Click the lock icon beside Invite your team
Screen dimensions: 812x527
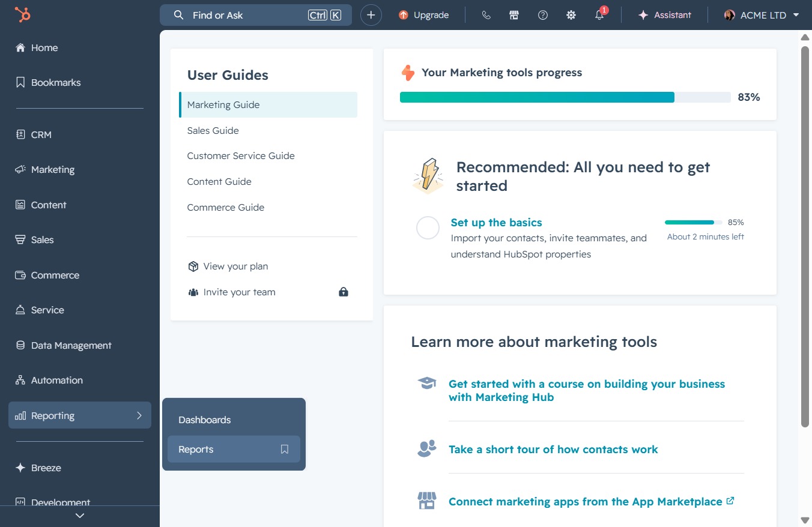pos(344,292)
